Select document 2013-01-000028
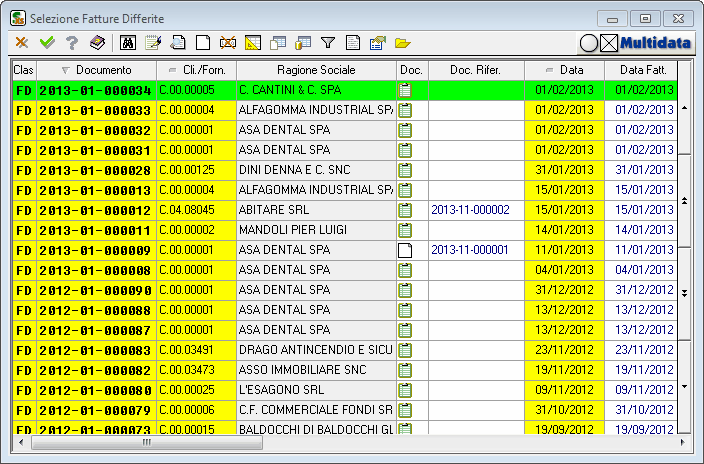Viewport: 704px width, 464px height. (x=95, y=170)
